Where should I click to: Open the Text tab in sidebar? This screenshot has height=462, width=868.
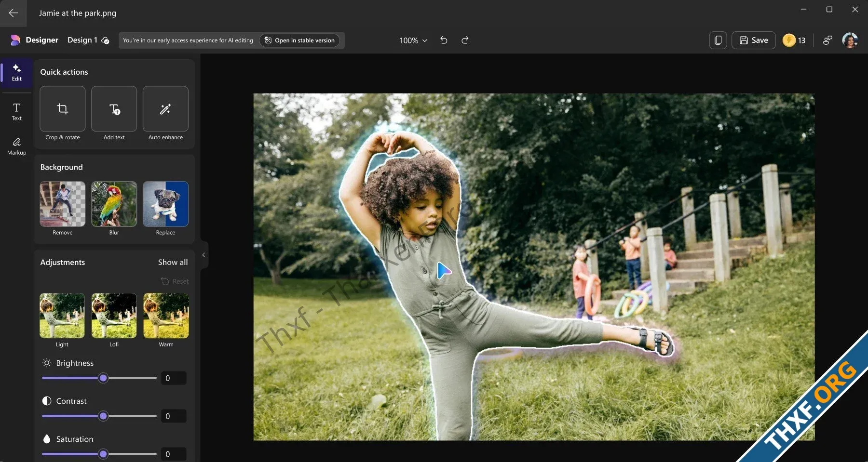(17, 112)
